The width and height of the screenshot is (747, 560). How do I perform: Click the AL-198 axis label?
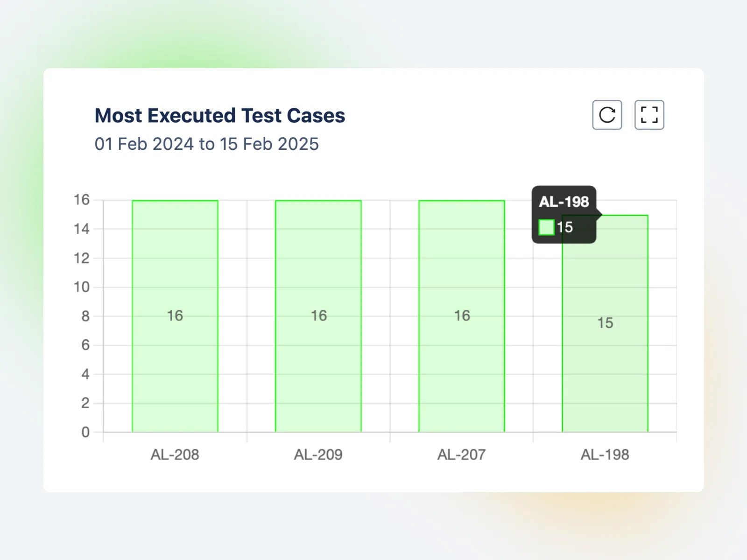[605, 454]
